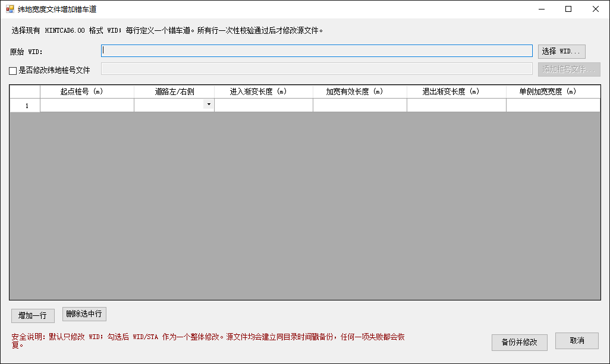The height and width of the screenshot is (364, 610).
Task: Select row header number 1
Action: [25, 105]
